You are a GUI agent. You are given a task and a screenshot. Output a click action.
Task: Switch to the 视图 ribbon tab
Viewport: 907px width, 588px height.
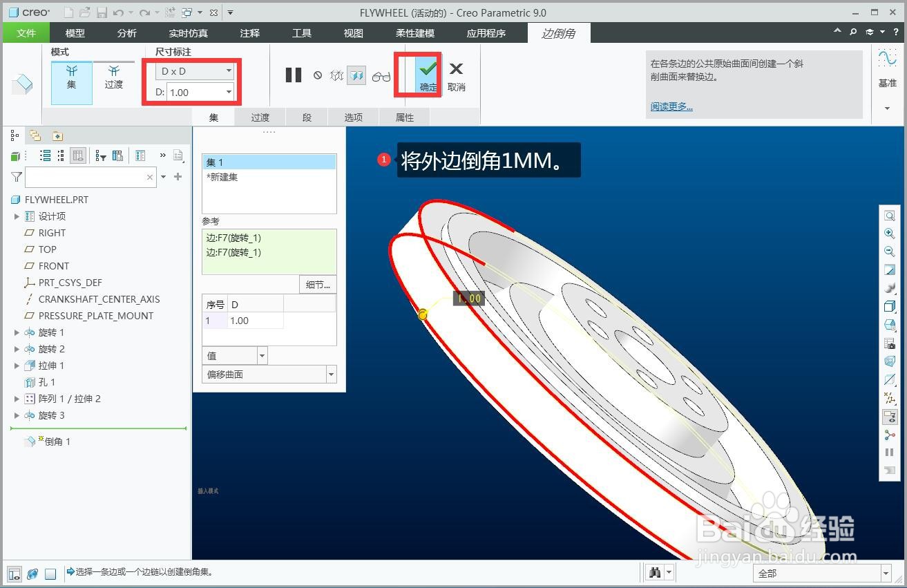(x=354, y=32)
